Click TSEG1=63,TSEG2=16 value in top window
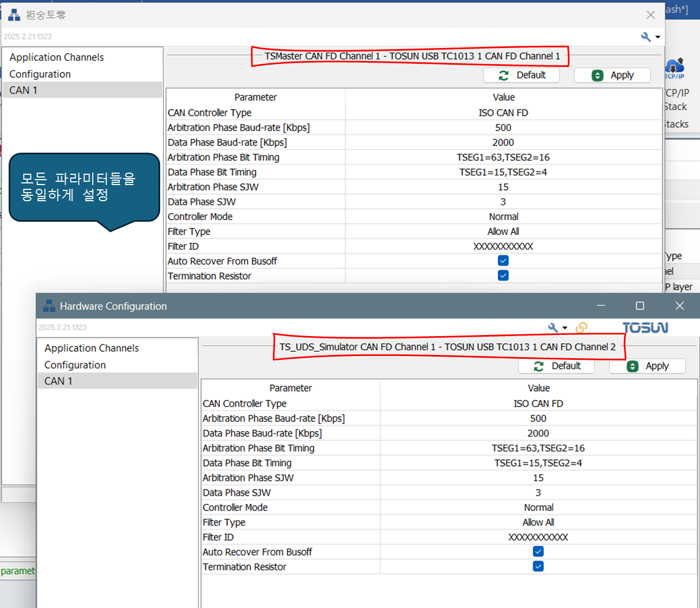This screenshot has width=700, height=608. tap(503, 157)
